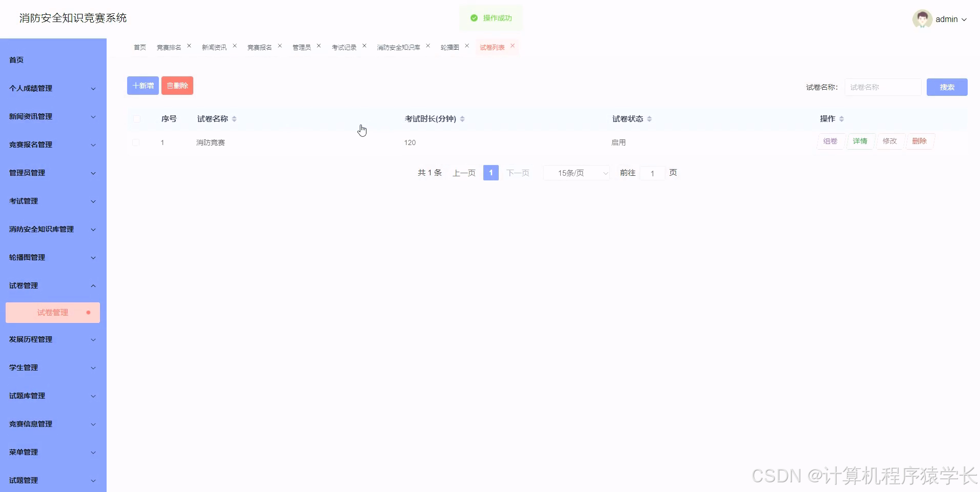Close the 竞赛报名 tab

click(280, 46)
